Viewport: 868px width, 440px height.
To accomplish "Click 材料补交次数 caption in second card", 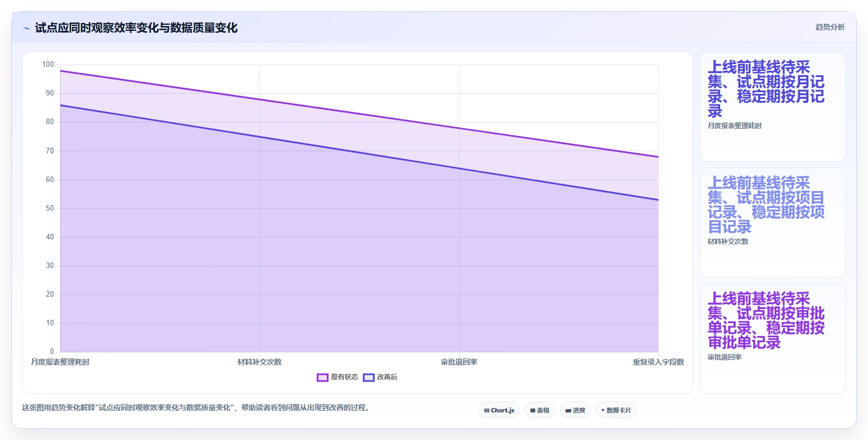I will 728,242.
